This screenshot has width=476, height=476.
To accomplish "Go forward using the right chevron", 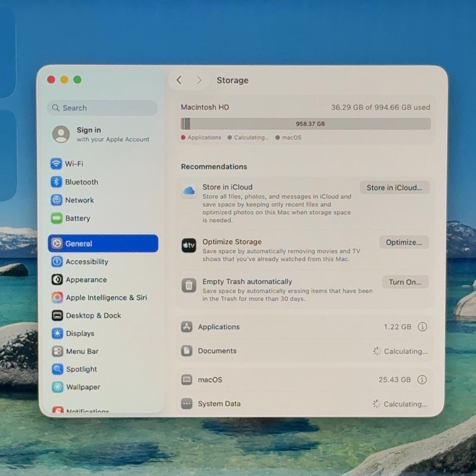I will 199,80.
